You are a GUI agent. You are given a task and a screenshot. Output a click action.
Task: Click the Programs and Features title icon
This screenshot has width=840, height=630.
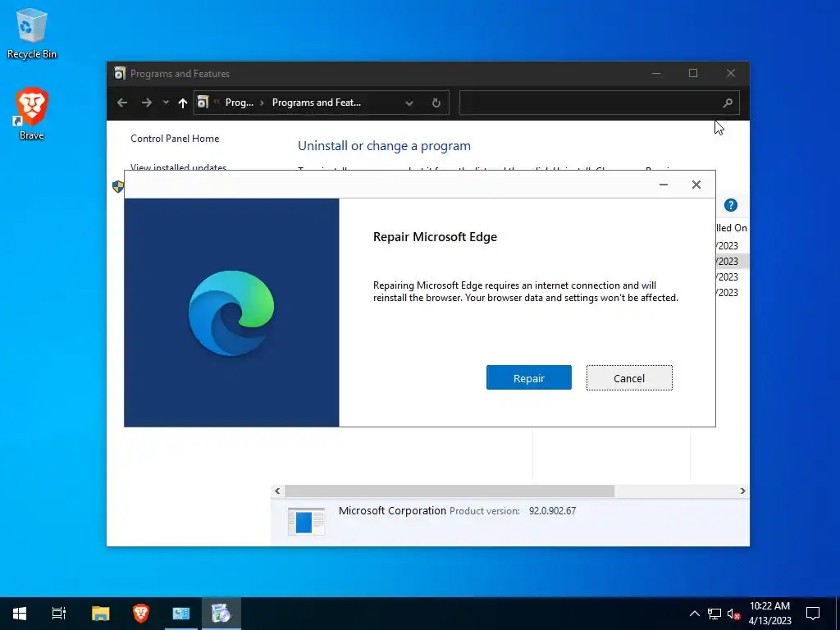[x=120, y=73]
